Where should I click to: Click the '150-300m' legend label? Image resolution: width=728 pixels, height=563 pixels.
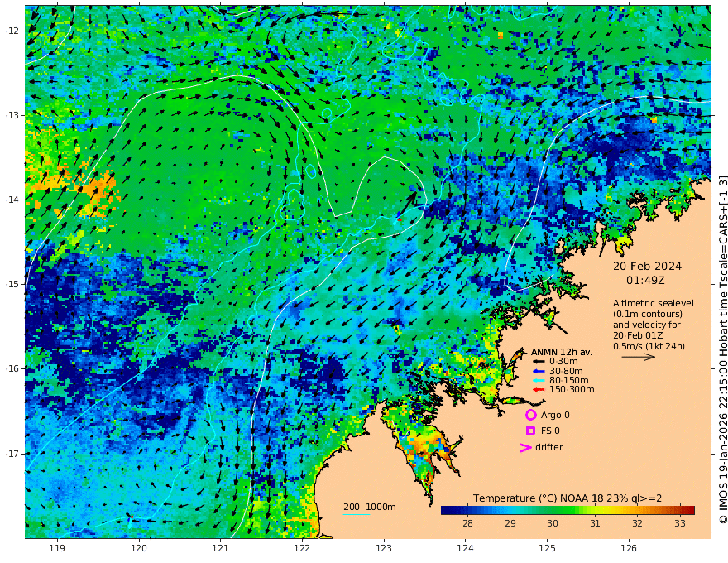[572, 390]
